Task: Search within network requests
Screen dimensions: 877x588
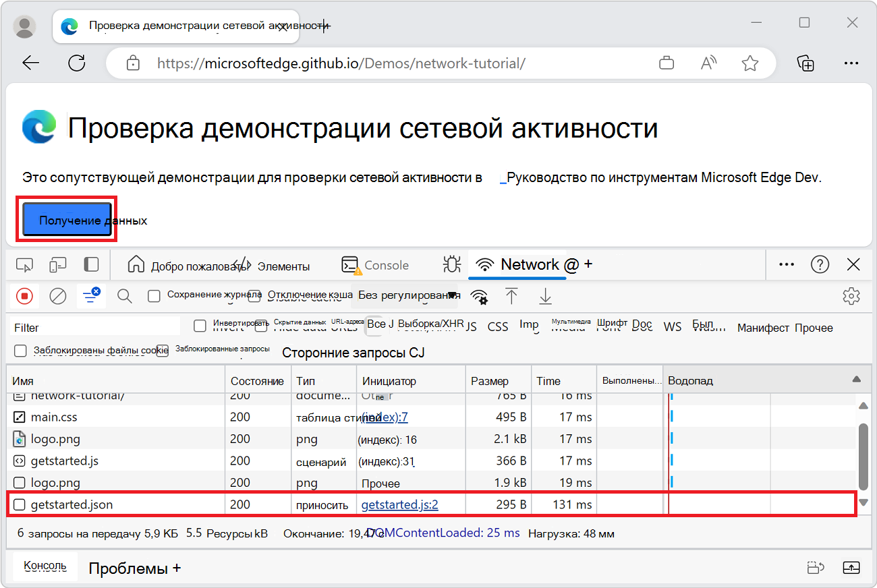Action: pos(123,296)
